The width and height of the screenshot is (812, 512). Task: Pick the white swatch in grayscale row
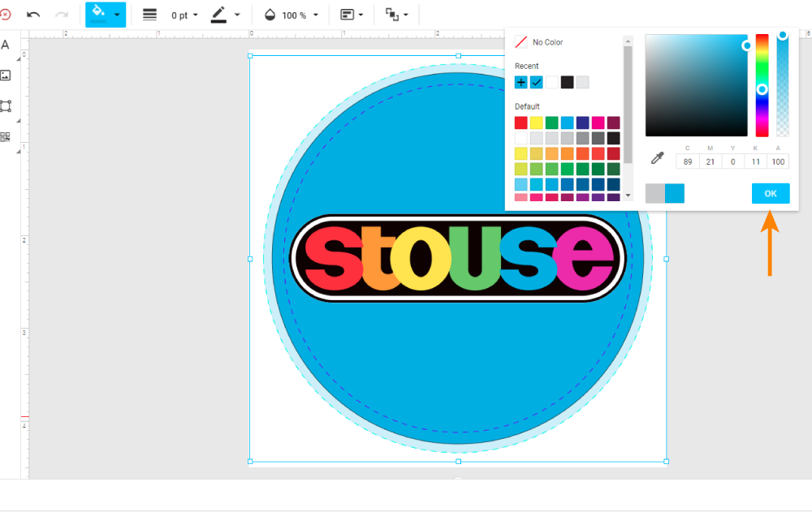(521, 138)
